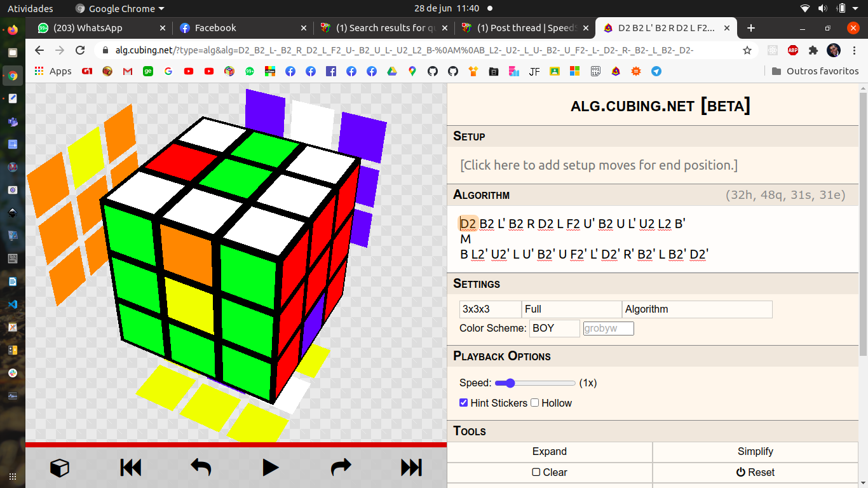This screenshot has height=488, width=868.
Task: Open the Algorithm type dropdown
Action: click(697, 309)
